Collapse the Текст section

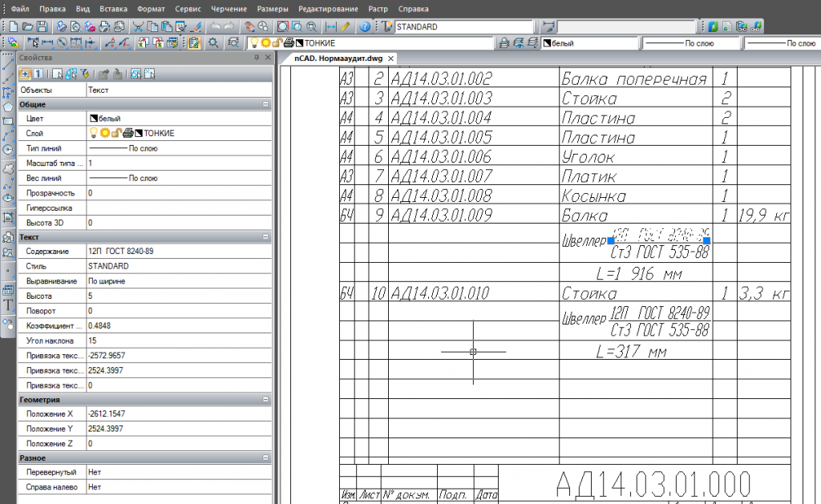point(265,237)
